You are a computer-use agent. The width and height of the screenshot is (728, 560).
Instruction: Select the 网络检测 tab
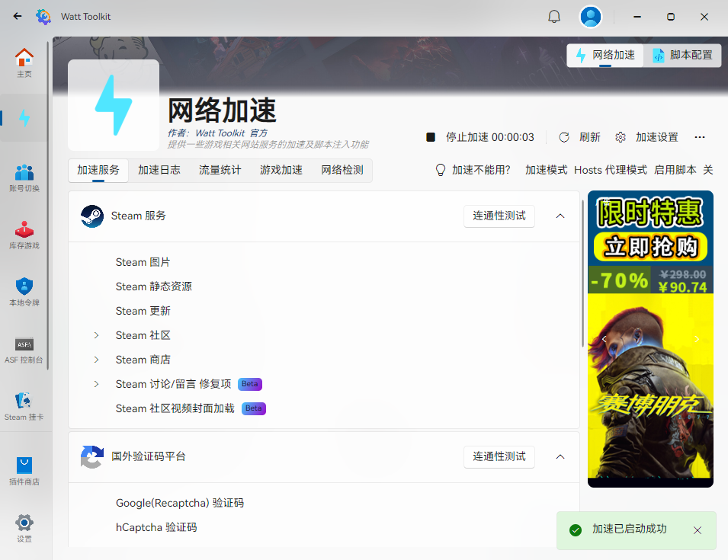click(342, 170)
